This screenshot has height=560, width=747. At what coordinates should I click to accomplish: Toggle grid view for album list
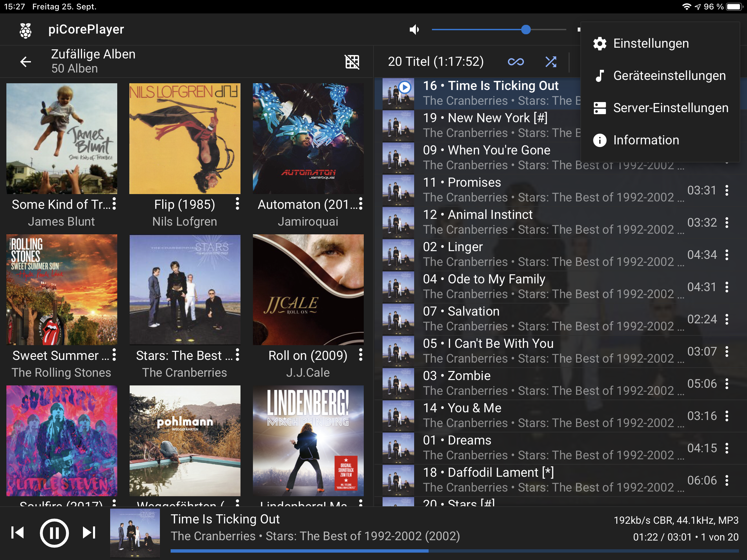click(x=352, y=61)
